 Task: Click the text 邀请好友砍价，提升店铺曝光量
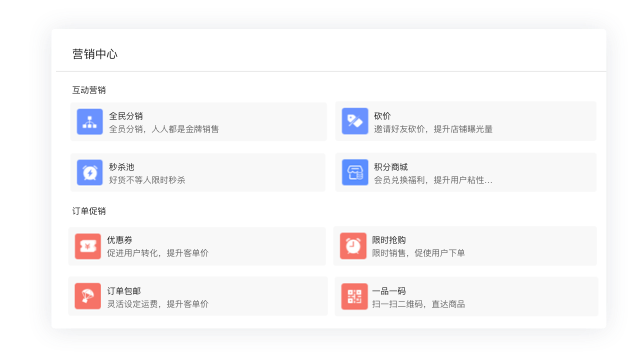coord(433,129)
